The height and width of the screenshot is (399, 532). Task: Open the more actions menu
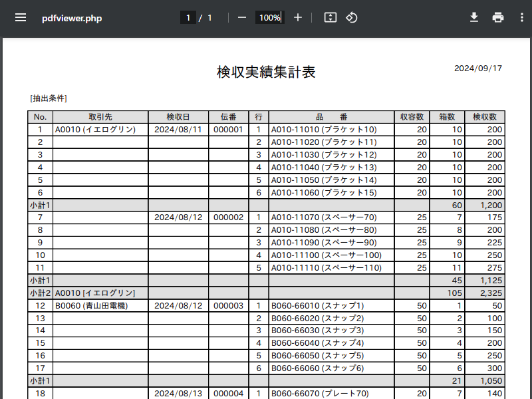[x=522, y=18]
